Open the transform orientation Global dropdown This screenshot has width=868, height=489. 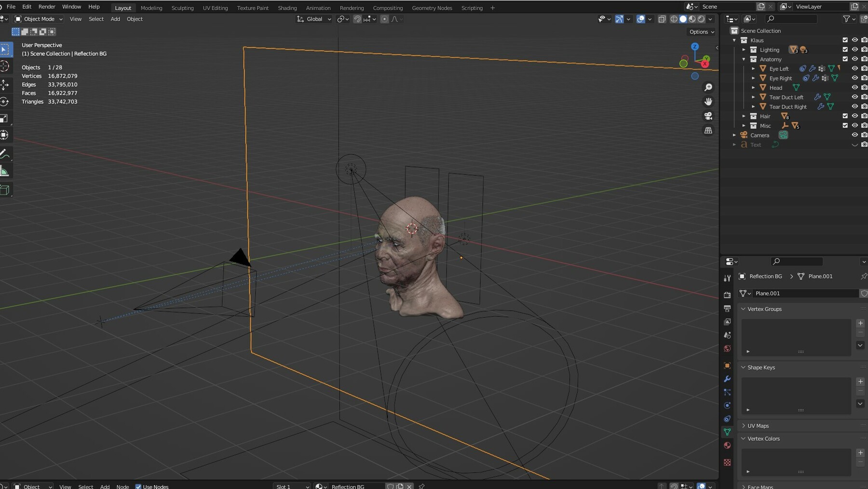pos(313,19)
